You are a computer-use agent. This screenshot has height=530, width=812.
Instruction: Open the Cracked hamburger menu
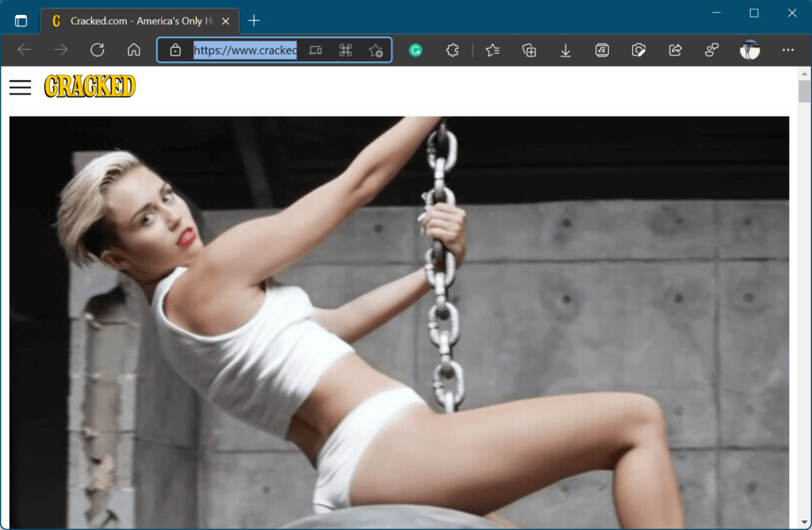pyautogui.click(x=20, y=87)
